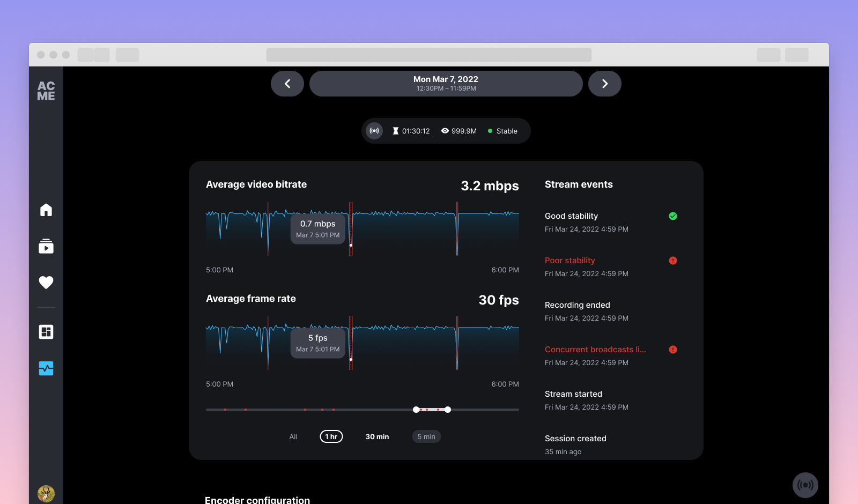Click the browser address bar

tap(429, 55)
